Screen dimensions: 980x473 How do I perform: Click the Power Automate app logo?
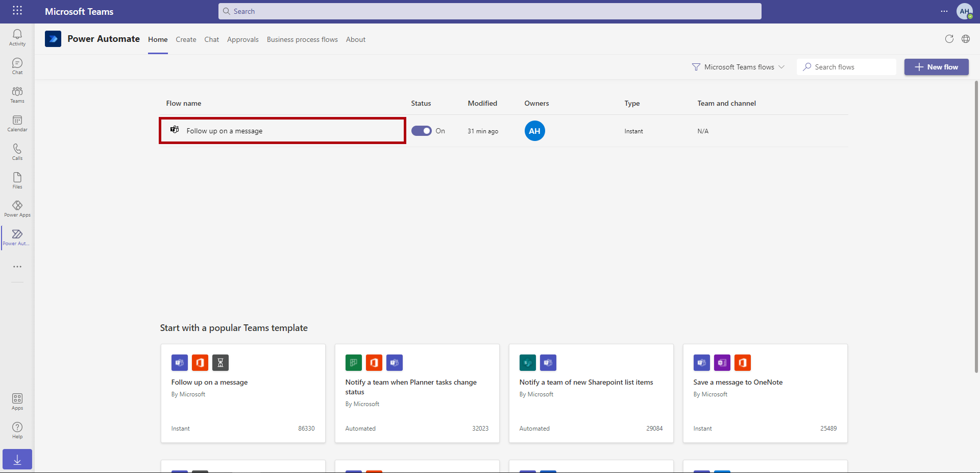tap(53, 39)
